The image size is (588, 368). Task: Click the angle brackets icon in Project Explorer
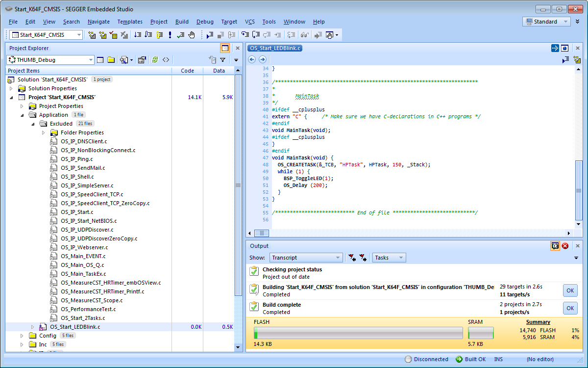pos(166,60)
